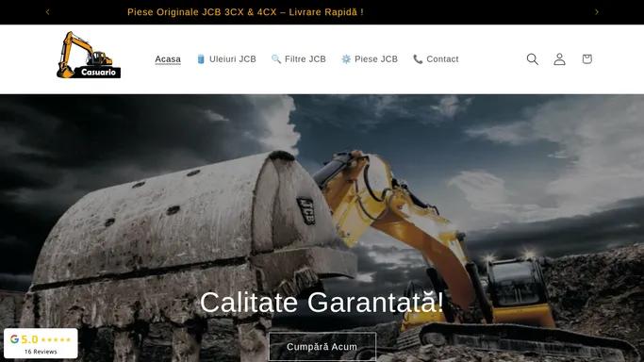Open the account login icon
Viewport: 644px width, 362px height.
559,59
